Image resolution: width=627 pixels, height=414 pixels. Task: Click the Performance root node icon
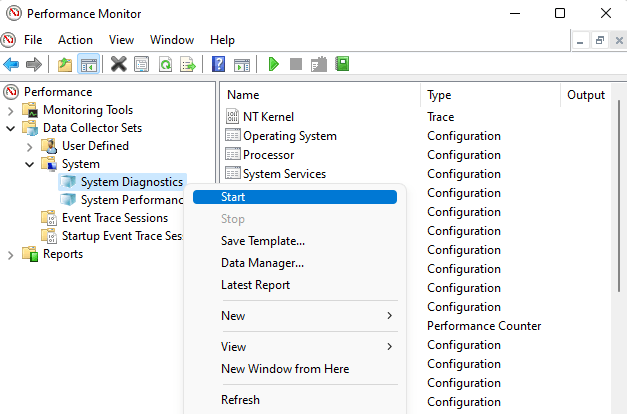(11, 92)
